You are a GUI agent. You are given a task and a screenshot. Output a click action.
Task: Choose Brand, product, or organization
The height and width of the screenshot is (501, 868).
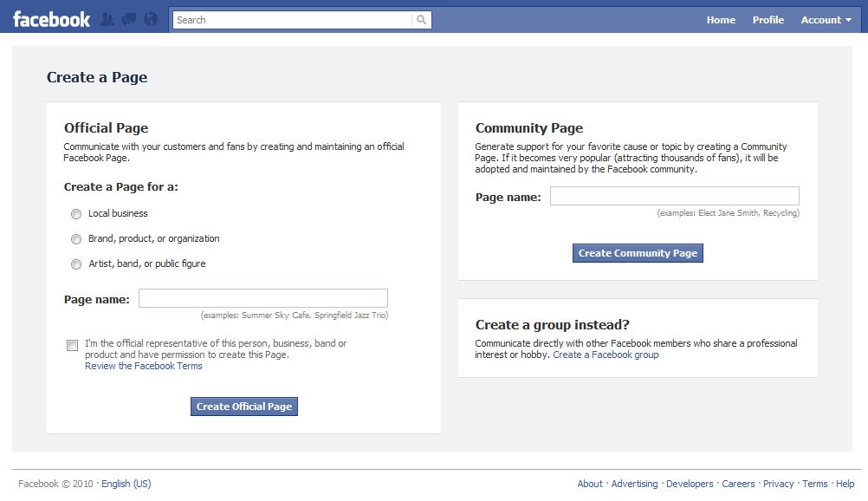(x=76, y=238)
